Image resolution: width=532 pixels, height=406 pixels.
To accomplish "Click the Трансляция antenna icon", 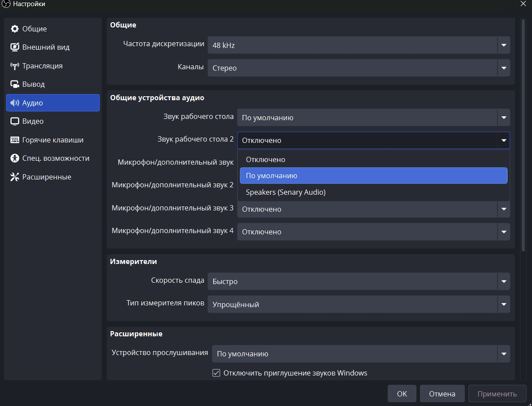I will coord(15,66).
